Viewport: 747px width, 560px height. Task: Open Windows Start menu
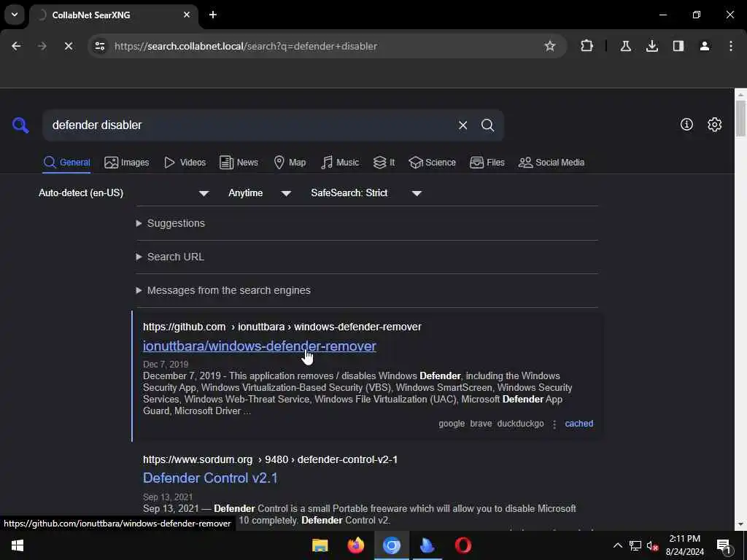[x=18, y=545]
